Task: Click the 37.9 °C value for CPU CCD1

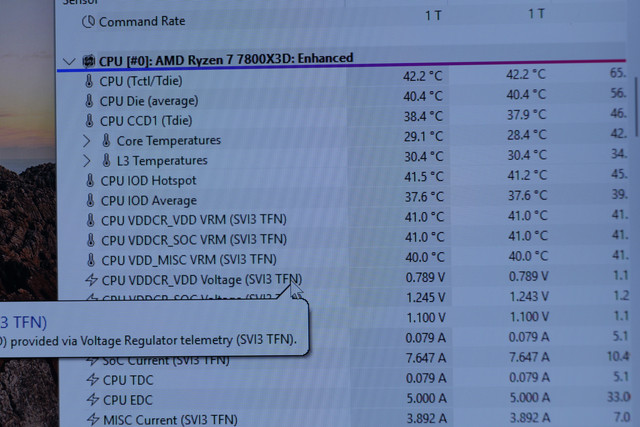Action: 526,115
